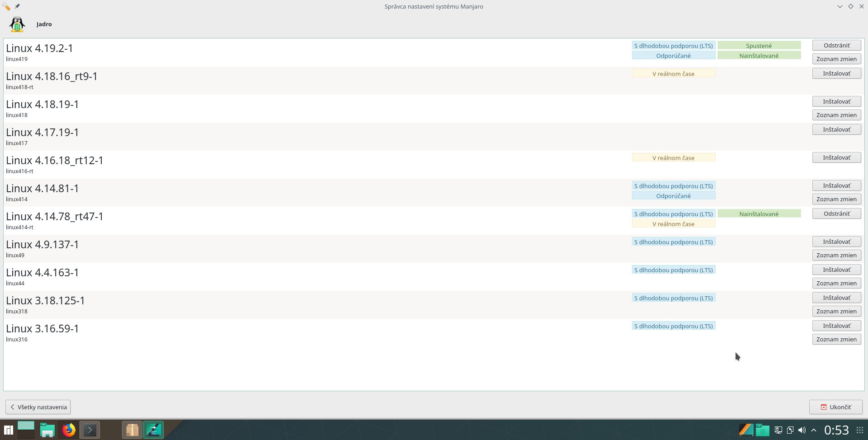Go back to Všetky nastavenia

tap(38, 407)
